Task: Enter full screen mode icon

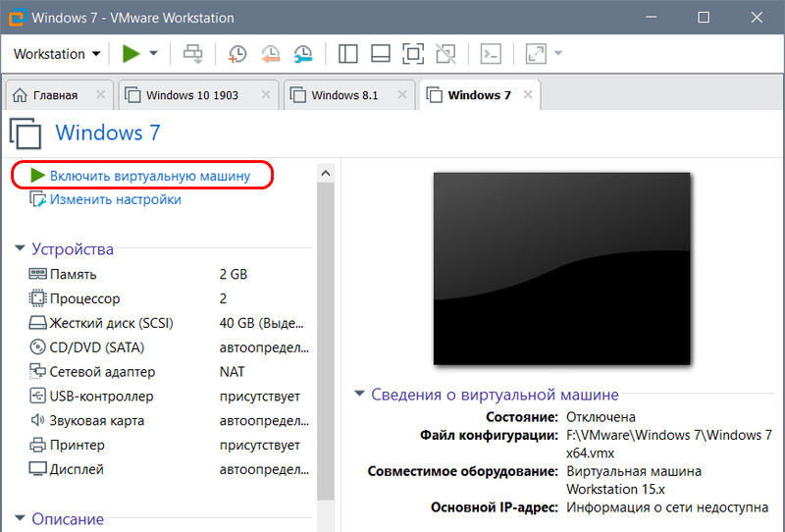Action: coord(413,54)
